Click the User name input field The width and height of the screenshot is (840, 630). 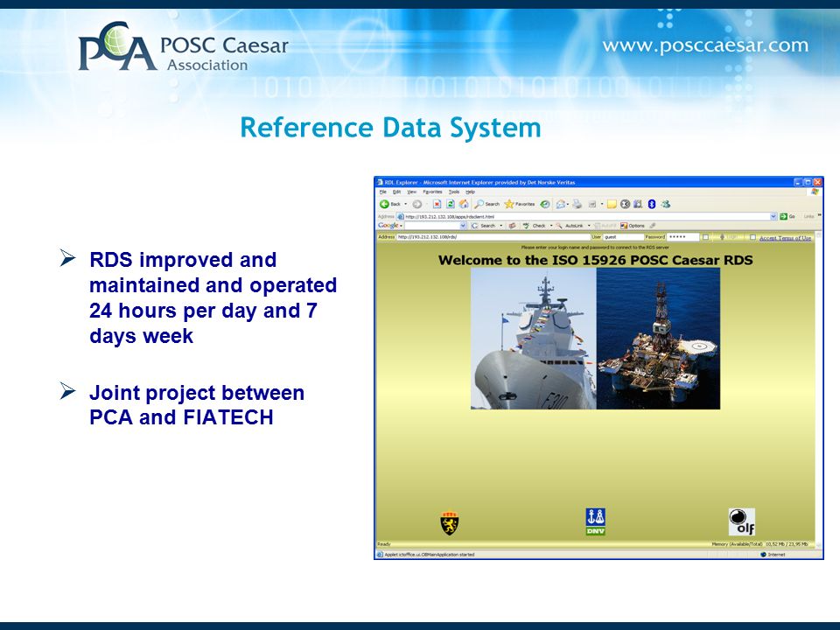[x=624, y=237]
